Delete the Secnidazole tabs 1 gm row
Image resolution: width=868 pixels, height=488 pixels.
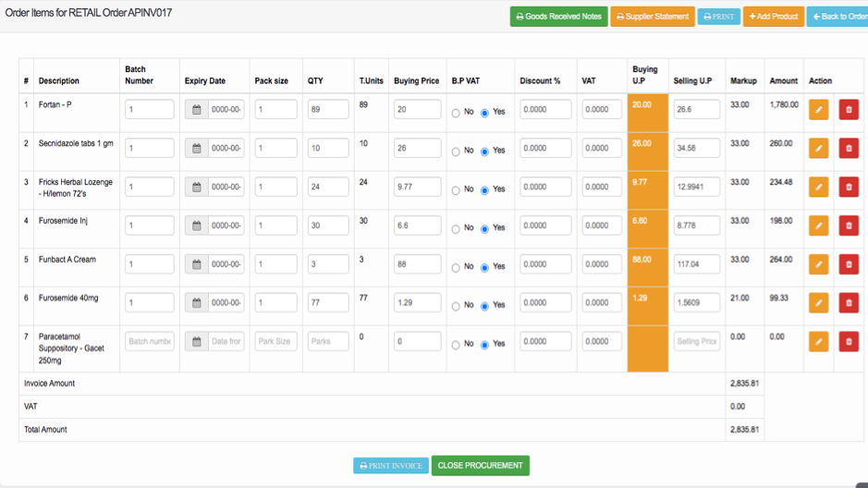[x=849, y=148]
